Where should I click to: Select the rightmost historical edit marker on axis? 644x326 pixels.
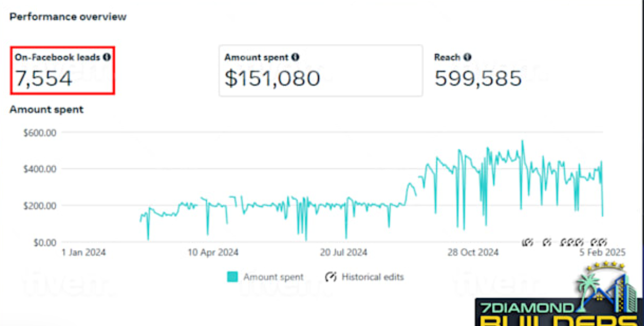[603, 242]
